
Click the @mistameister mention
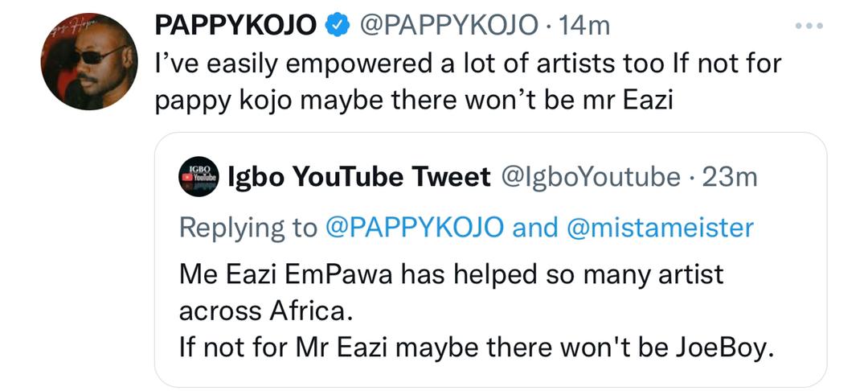(x=661, y=228)
